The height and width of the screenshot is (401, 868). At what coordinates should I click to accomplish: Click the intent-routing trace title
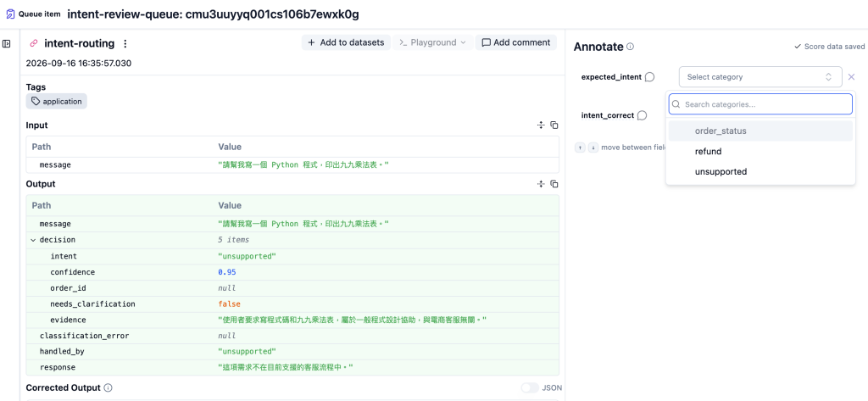tap(79, 43)
